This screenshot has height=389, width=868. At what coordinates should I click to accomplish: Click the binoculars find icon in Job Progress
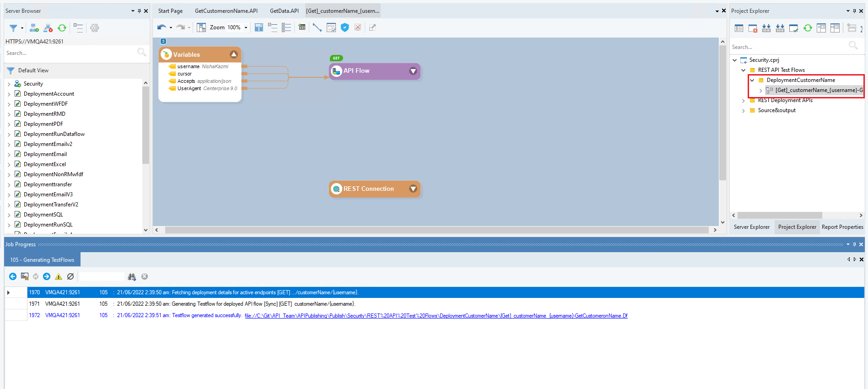click(132, 276)
